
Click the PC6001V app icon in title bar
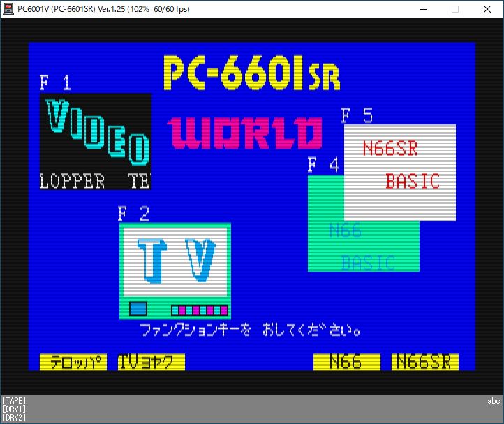[x=8, y=9]
